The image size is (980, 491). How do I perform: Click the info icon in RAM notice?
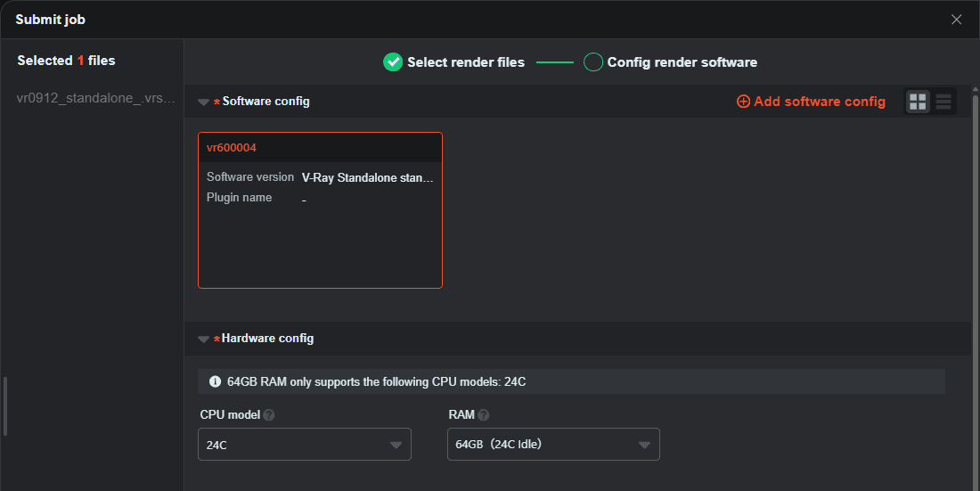tap(215, 382)
